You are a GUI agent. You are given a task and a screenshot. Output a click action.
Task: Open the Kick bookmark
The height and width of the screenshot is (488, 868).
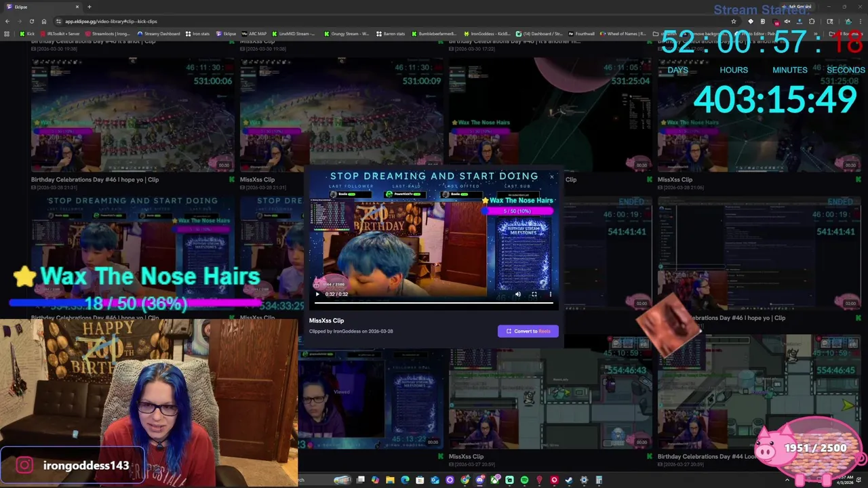point(27,34)
